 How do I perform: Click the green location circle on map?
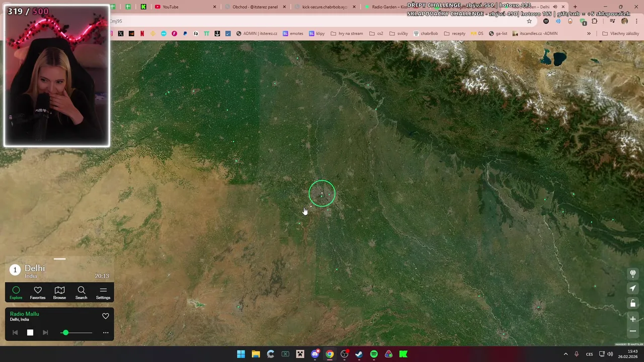point(322,194)
